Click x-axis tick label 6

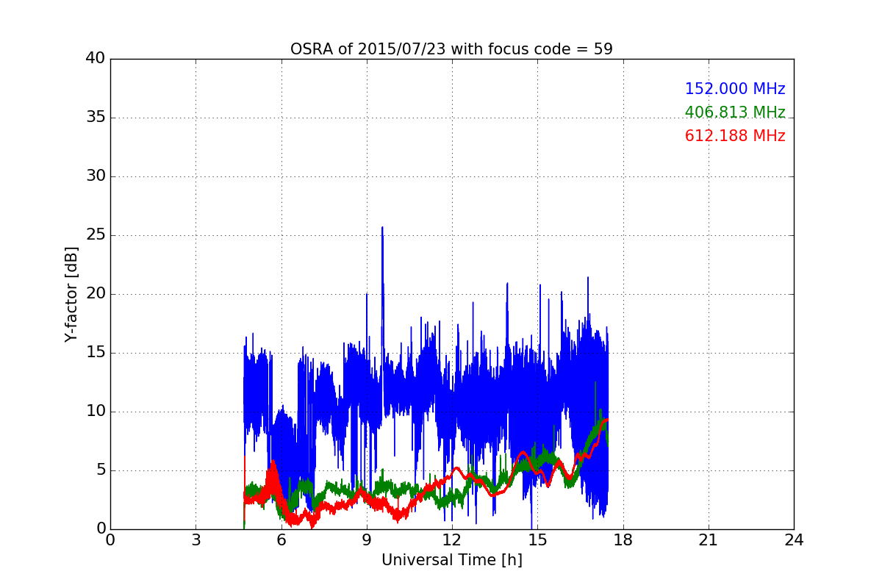(x=281, y=540)
